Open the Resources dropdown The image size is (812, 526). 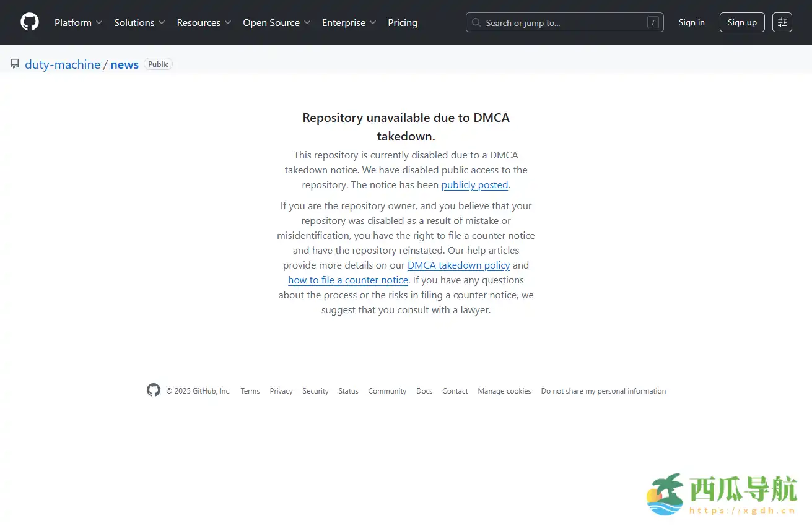pyautogui.click(x=204, y=22)
